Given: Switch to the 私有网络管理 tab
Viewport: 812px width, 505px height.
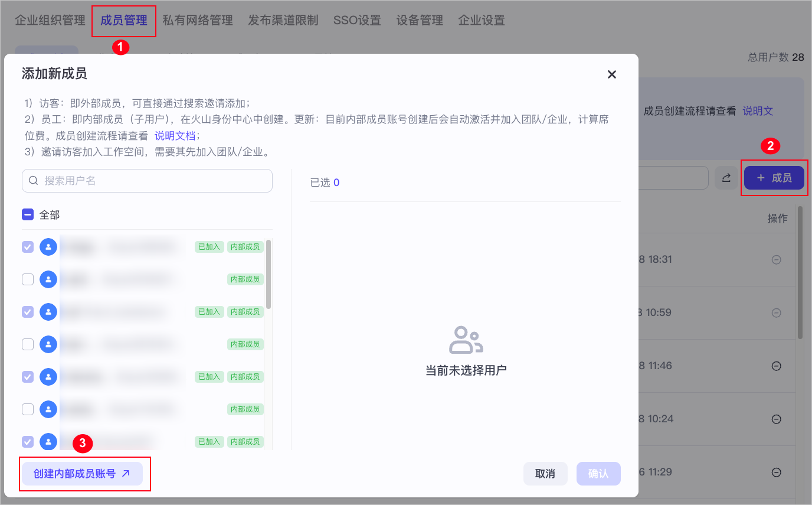Looking at the screenshot, I should coord(198,21).
